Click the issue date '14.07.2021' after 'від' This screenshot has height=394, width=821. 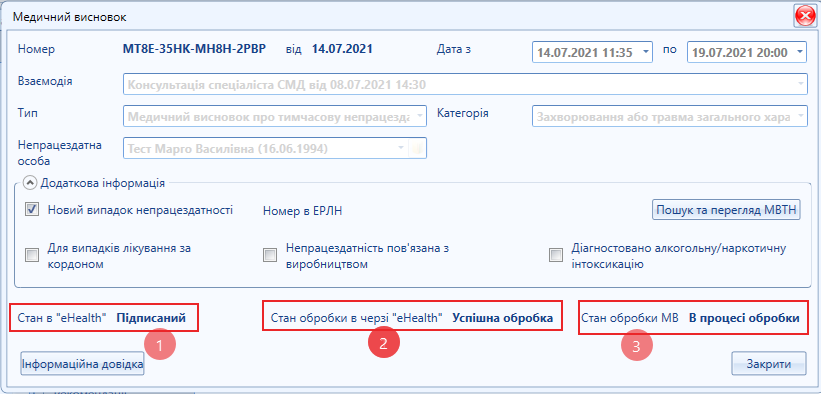(342, 49)
